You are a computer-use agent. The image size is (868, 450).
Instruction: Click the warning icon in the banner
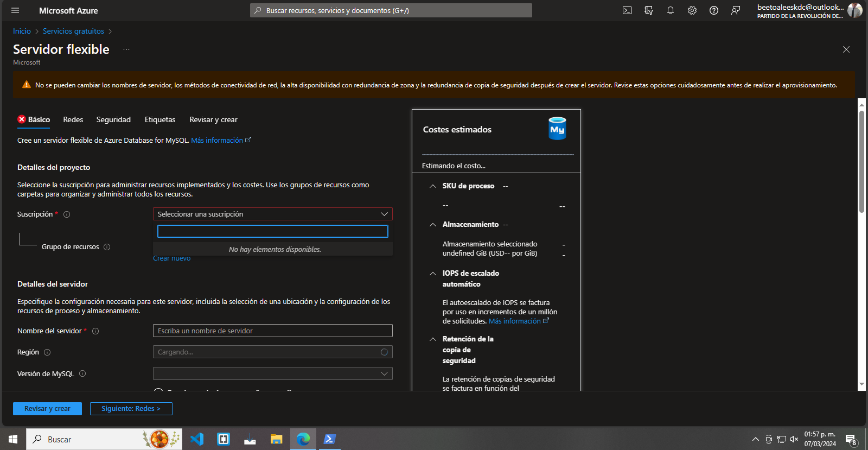coord(26,85)
